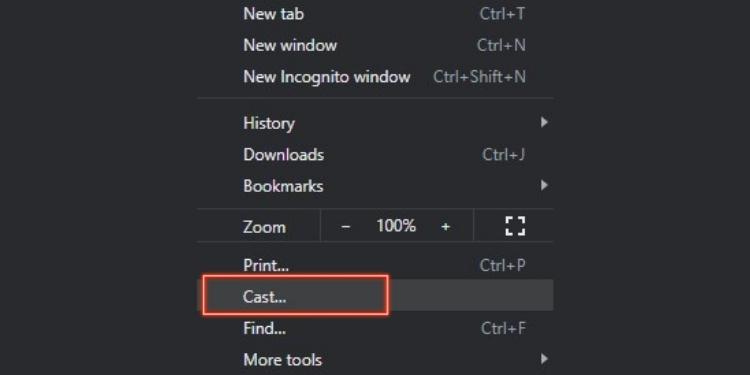Open Downloads from the menu
The height and width of the screenshot is (375, 750).
point(375,154)
